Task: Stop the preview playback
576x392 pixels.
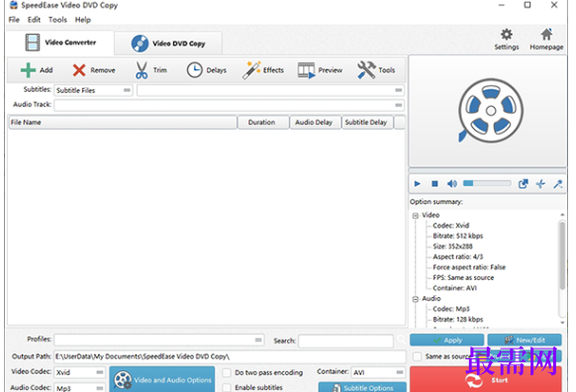Action: [434, 183]
